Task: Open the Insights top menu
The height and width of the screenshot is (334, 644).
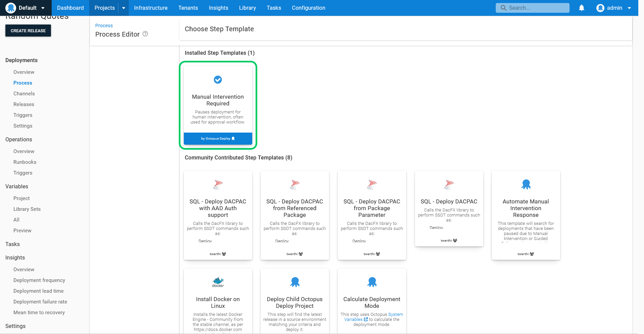Action: click(x=219, y=8)
